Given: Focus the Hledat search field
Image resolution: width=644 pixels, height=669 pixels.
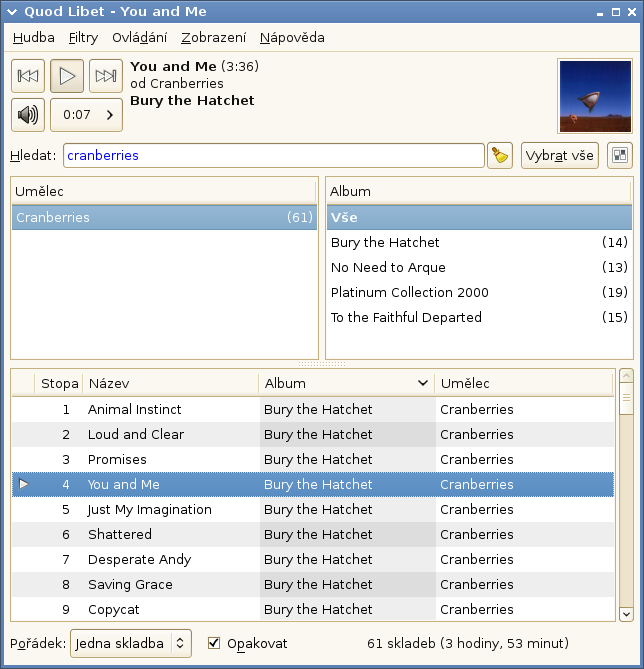Looking at the screenshot, I should pyautogui.click(x=274, y=155).
